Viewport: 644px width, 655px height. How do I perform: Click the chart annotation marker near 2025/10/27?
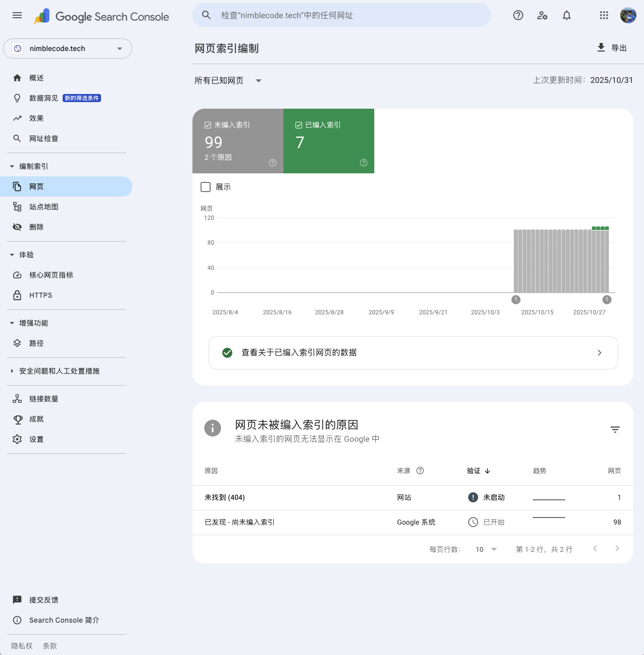click(607, 300)
